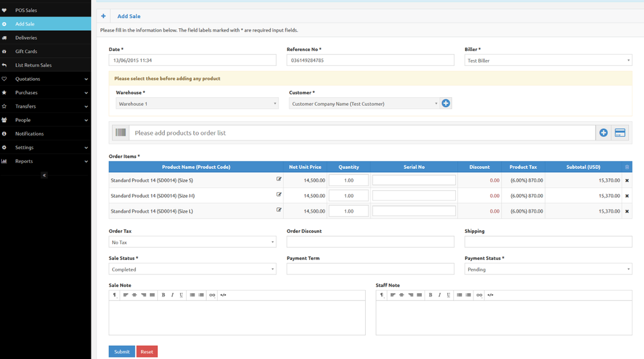Click the Size L quantity field

click(348, 211)
